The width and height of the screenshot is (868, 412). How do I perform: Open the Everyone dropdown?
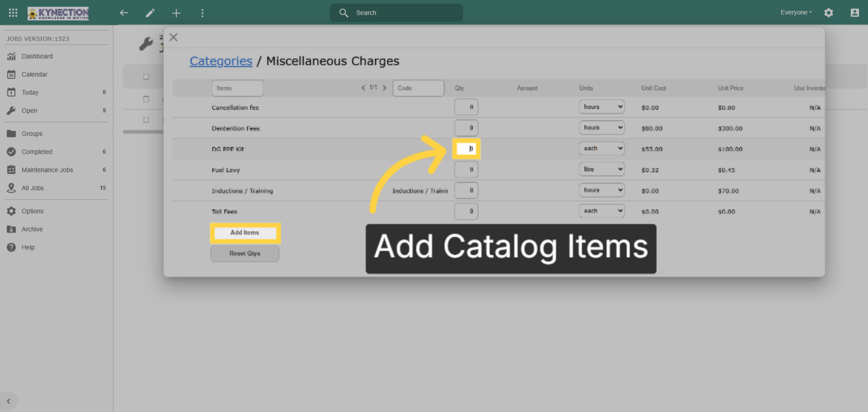pos(796,12)
